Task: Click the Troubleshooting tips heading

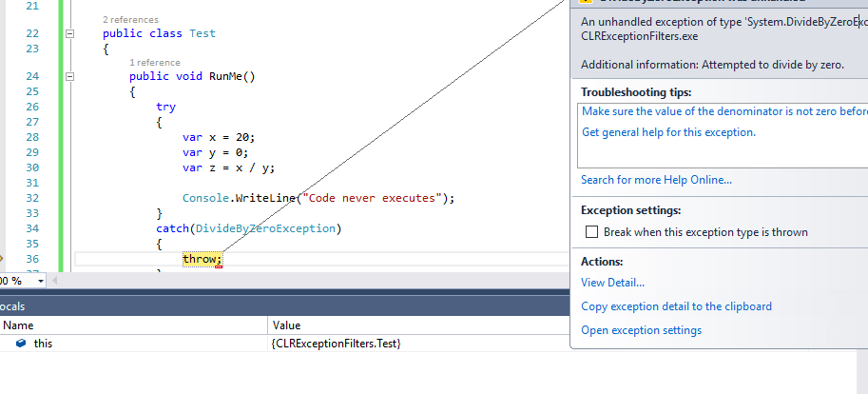Action: [x=636, y=92]
